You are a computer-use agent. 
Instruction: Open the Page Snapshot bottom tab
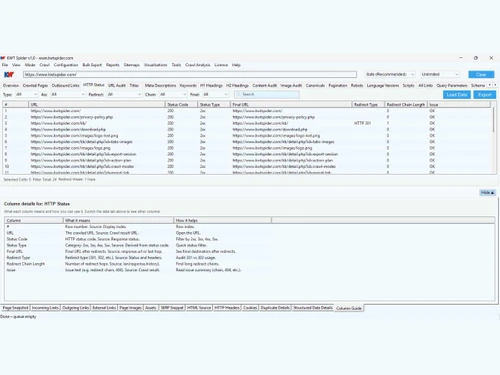point(16,308)
